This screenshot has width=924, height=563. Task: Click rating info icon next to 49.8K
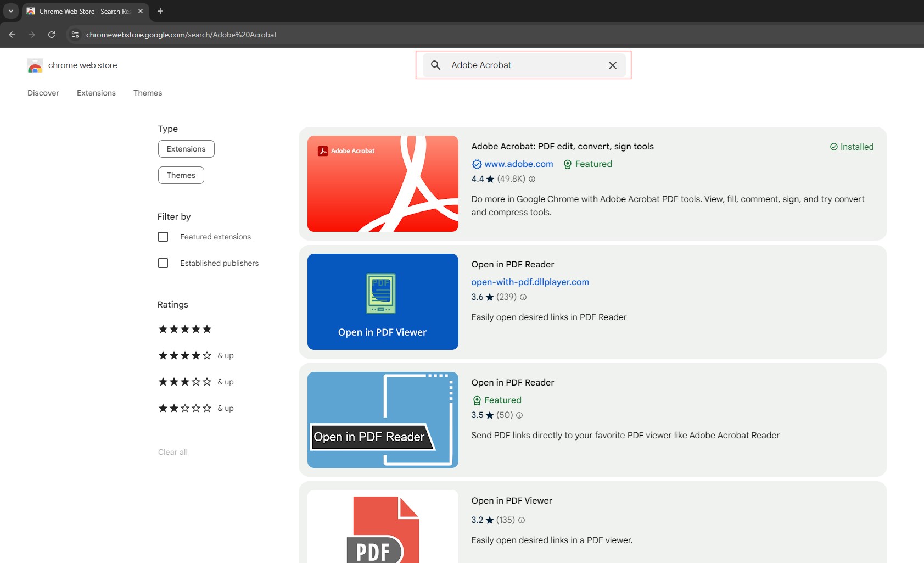(532, 179)
